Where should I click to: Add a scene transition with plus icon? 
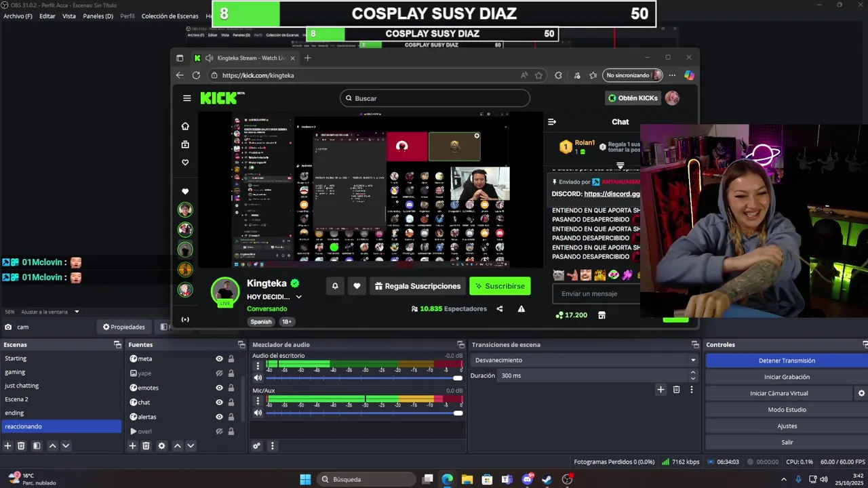(660, 390)
